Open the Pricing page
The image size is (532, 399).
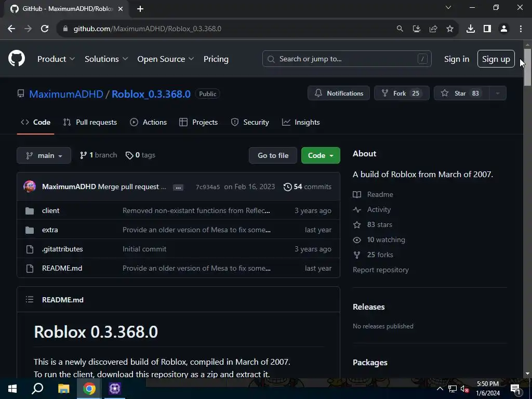click(x=216, y=59)
